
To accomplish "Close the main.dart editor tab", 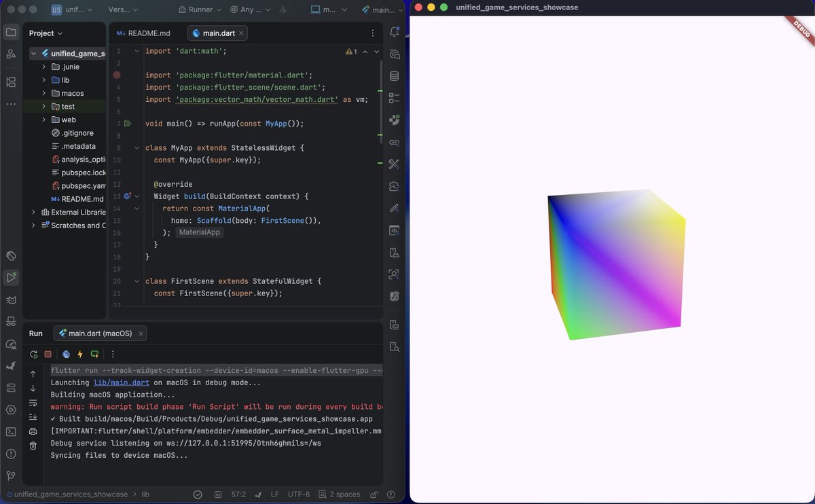I will tap(241, 33).
